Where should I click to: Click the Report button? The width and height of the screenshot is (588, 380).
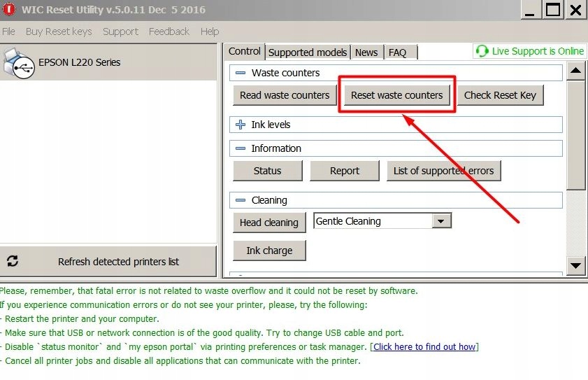click(x=345, y=171)
